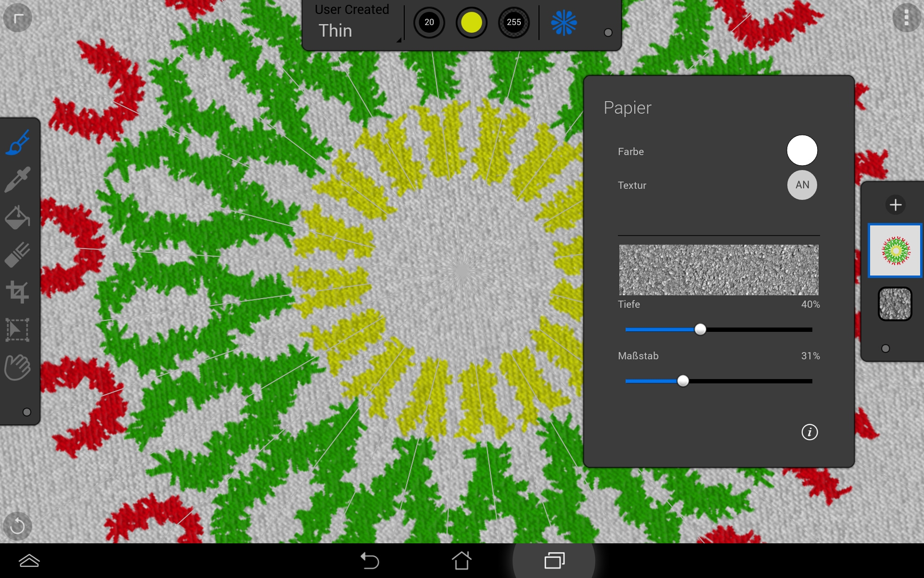Select the eyedropper color picker tool

pyautogui.click(x=18, y=180)
